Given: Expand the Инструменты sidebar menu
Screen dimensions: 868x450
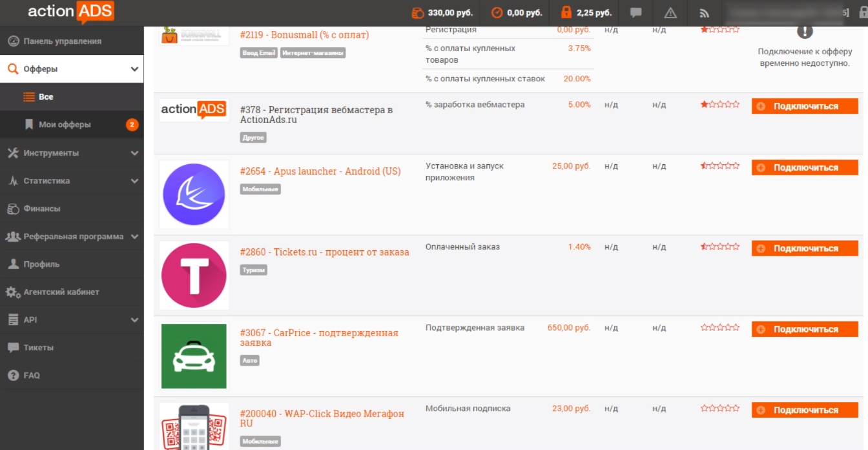Looking at the screenshot, I should click(x=72, y=153).
